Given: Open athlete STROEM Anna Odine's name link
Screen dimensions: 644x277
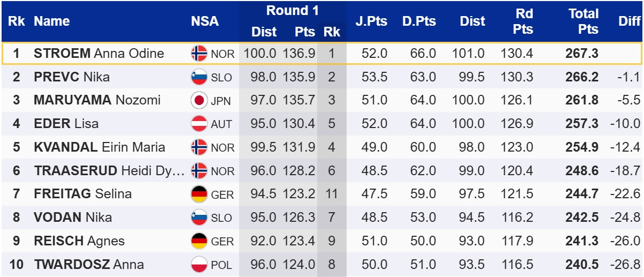Looking at the screenshot, I should coord(98,54).
